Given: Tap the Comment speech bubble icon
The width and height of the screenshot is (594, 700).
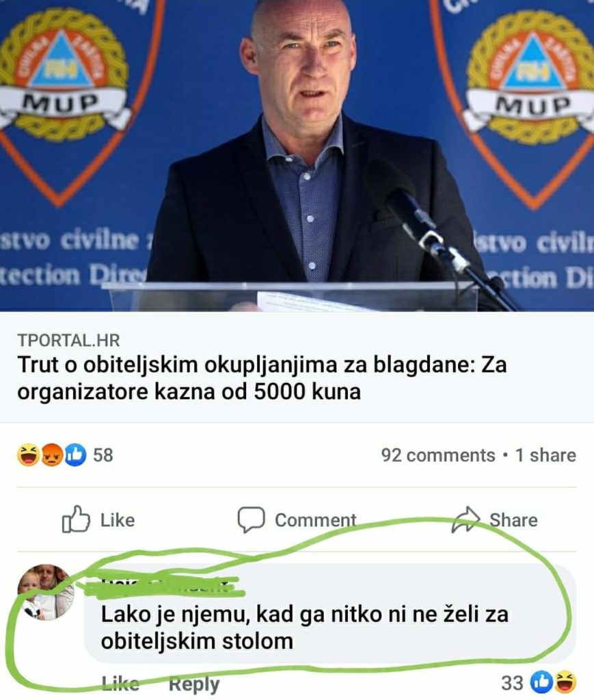Looking at the screenshot, I should 251,520.
